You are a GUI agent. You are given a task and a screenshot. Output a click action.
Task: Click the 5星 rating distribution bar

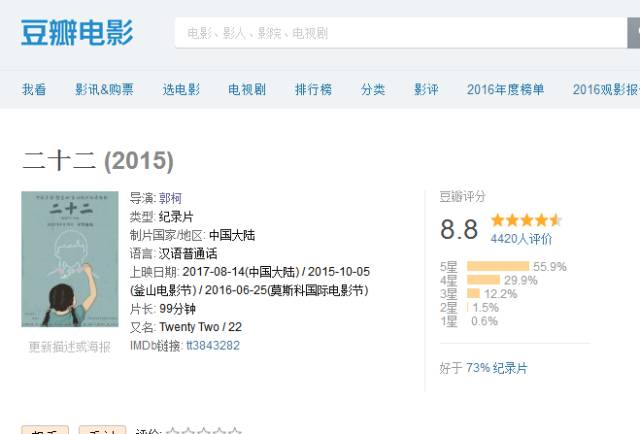click(x=497, y=267)
